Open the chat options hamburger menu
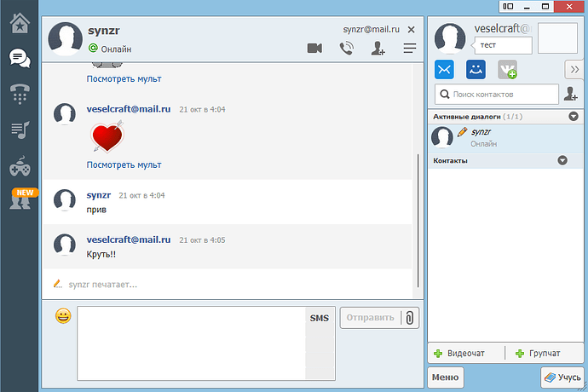Viewport: 588px width, 392px height. (x=410, y=49)
